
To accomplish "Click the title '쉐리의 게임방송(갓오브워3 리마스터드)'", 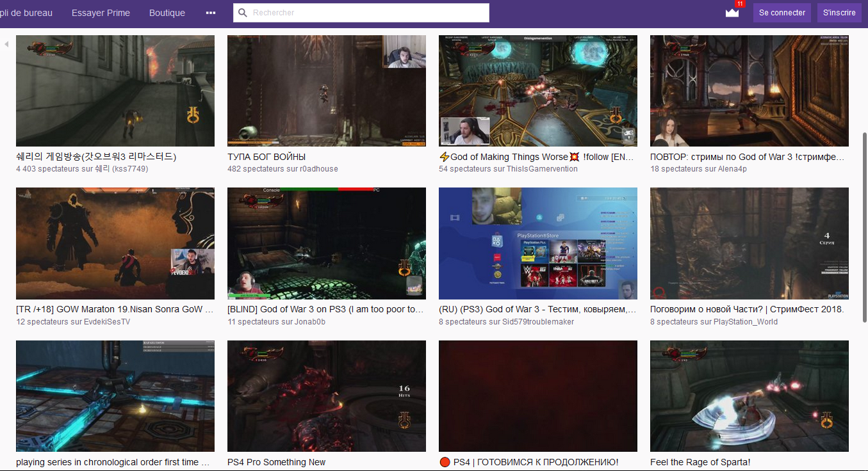I will pos(96,157).
